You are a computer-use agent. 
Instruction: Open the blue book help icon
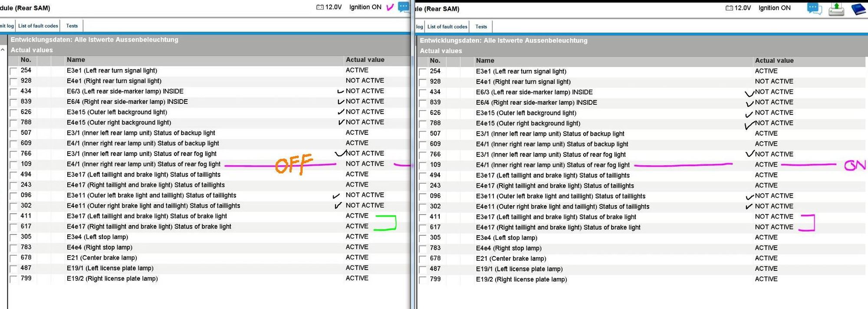(858, 9)
